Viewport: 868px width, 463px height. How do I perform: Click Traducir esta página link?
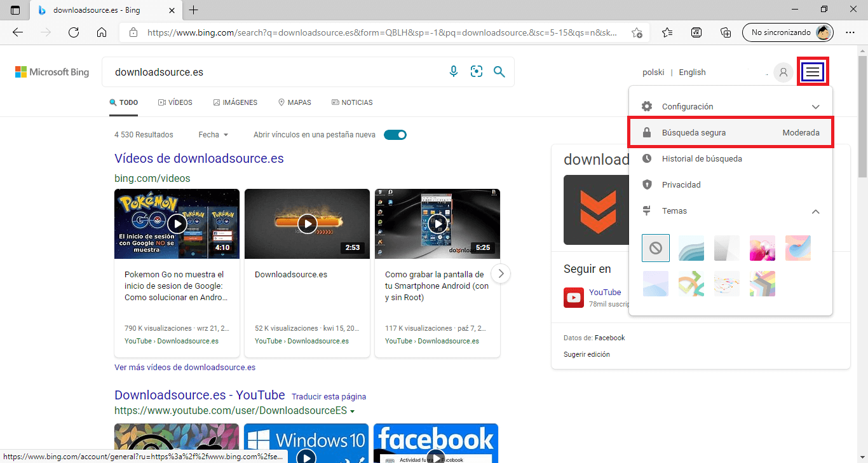coord(329,396)
